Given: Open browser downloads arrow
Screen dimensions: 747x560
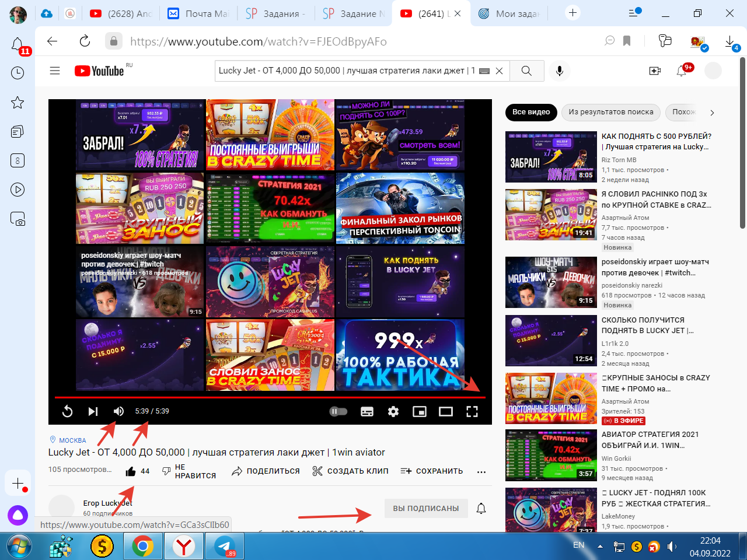Looking at the screenshot, I should pyautogui.click(x=729, y=41).
